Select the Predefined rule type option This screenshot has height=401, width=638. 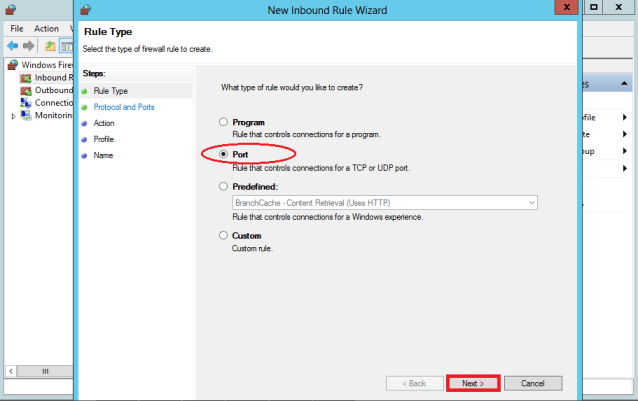click(224, 186)
